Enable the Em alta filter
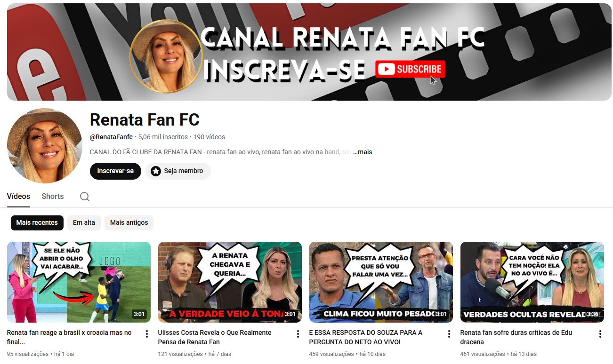Screen dimensions: 613x364 [84, 223]
